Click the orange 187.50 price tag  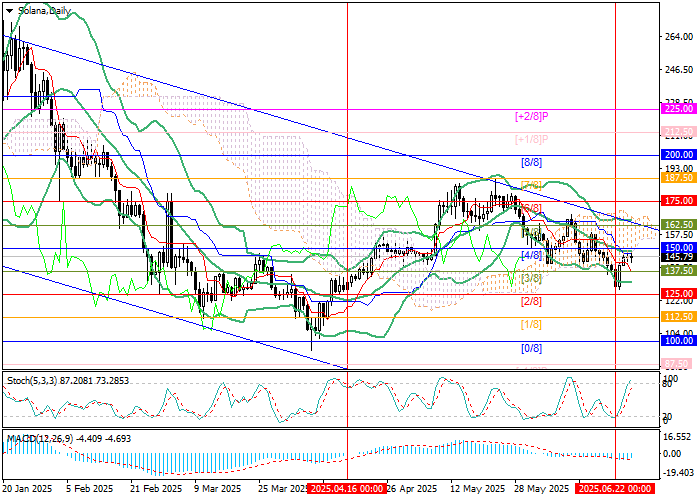click(x=679, y=177)
